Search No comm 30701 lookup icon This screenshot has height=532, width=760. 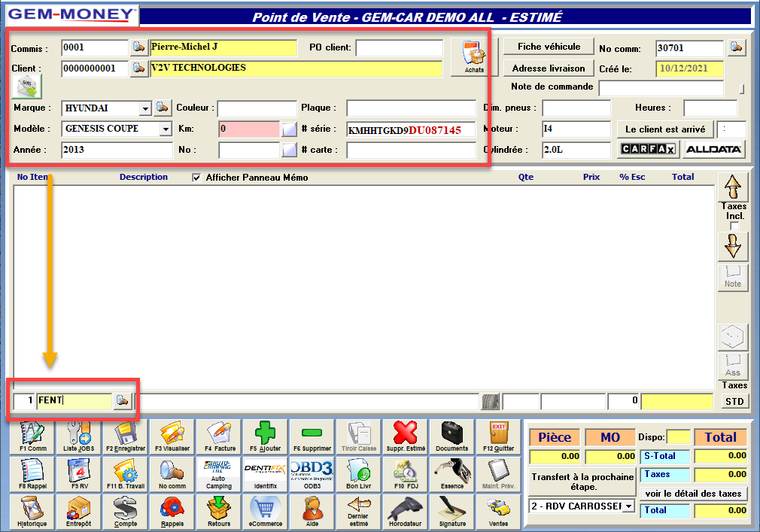(736, 47)
